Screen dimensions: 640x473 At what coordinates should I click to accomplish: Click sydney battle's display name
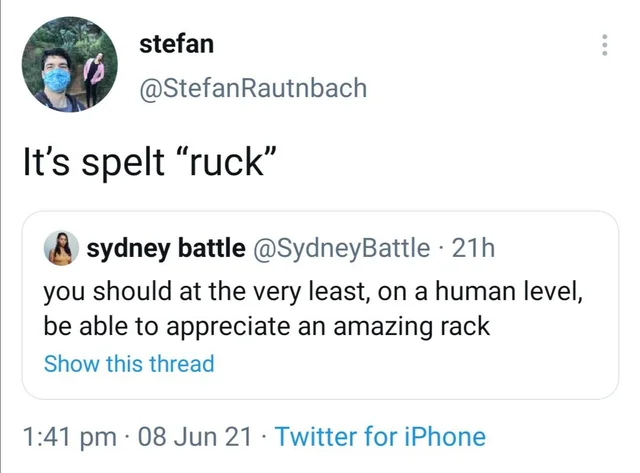pos(165,249)
